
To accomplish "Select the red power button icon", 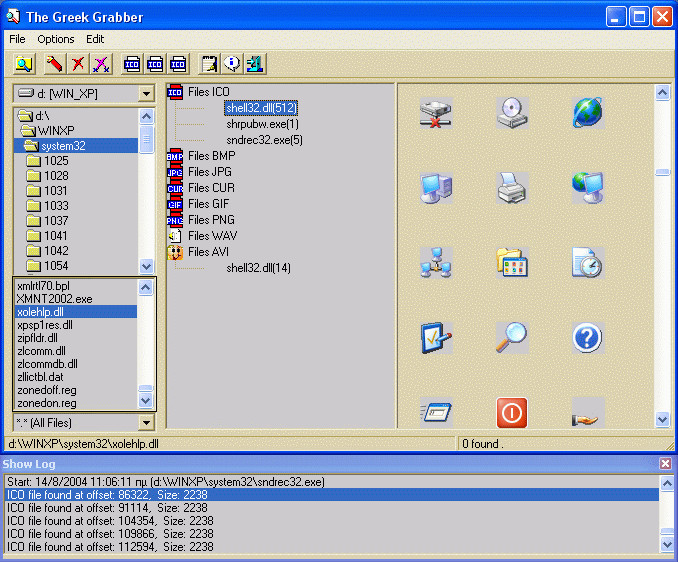I will tap(512, 412).
